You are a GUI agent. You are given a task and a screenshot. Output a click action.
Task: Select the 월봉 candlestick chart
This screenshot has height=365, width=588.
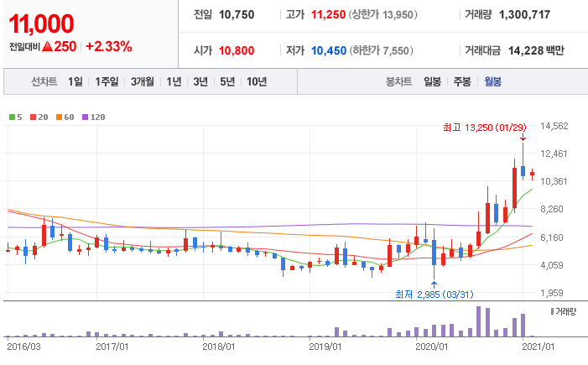(492, 81)
